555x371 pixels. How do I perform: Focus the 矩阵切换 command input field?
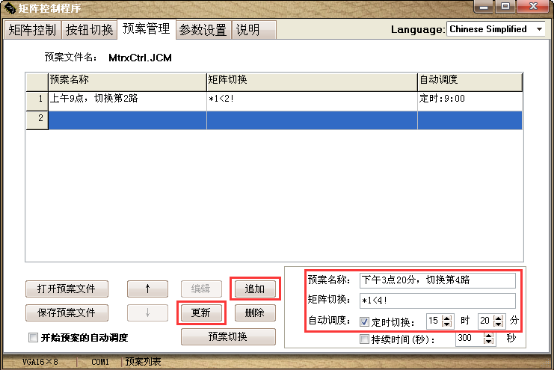click(x=437, y=301)
